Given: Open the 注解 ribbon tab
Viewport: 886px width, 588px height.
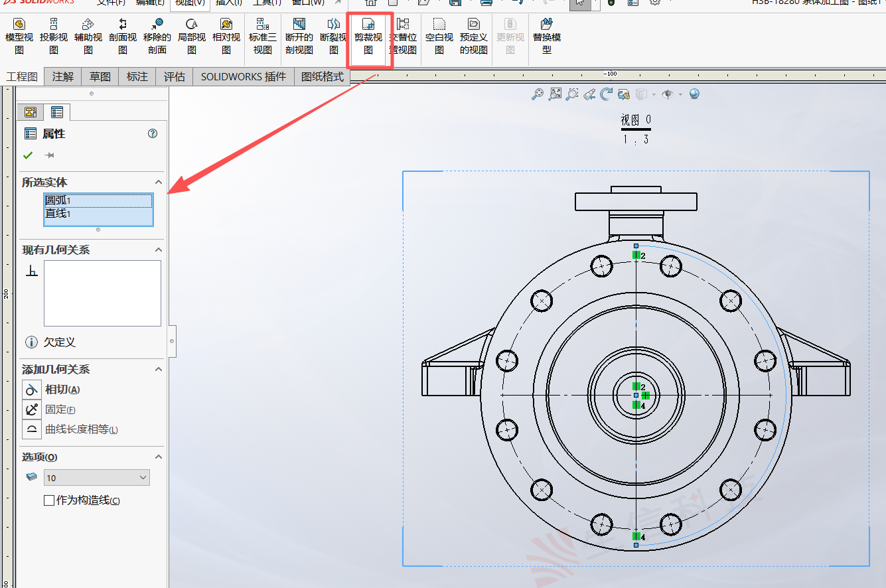Looking at the screenshot, I should coord(63,77).
